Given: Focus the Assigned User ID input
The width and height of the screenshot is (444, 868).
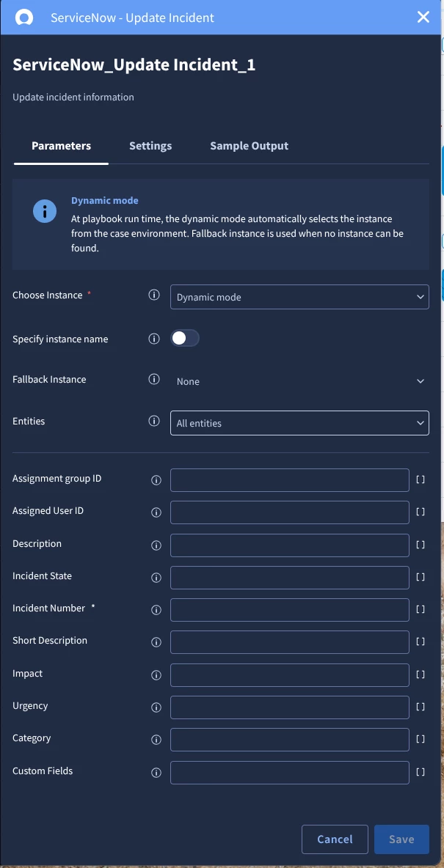Looking at the screenshot, I should (x=289, y=512).
